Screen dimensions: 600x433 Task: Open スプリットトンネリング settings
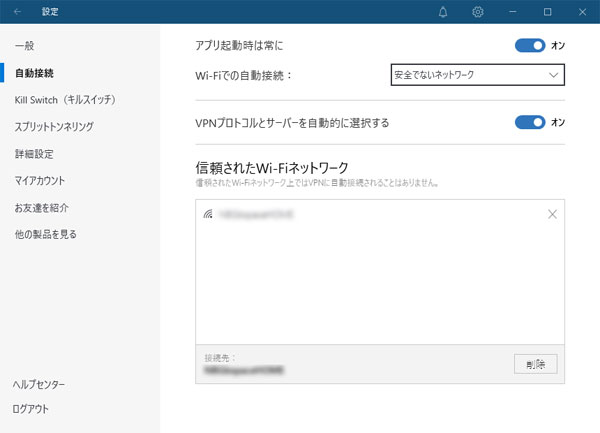[54, 127]
